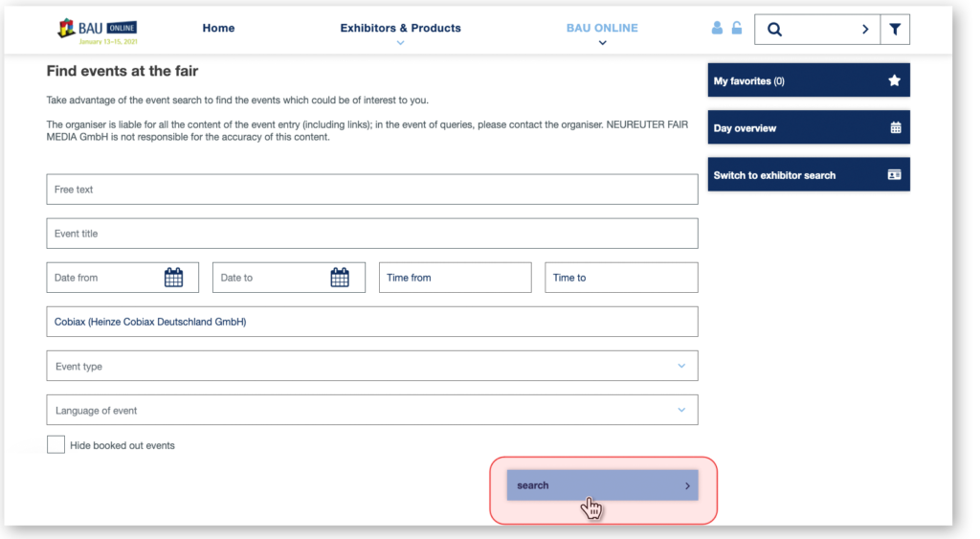Expand the Event type dropdown
This screenshot has width=980, height=539.
(x=681, y=366)
